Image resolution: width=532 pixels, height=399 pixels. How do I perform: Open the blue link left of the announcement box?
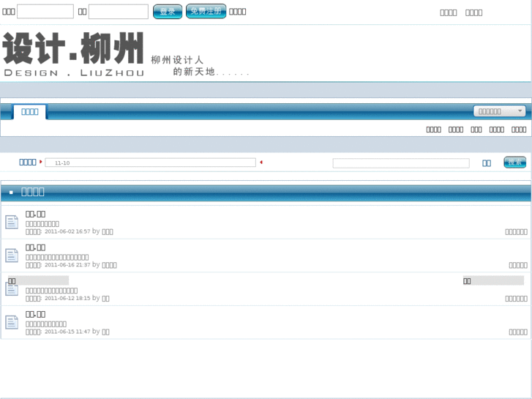pyautogui.click(x=28, y=162)
